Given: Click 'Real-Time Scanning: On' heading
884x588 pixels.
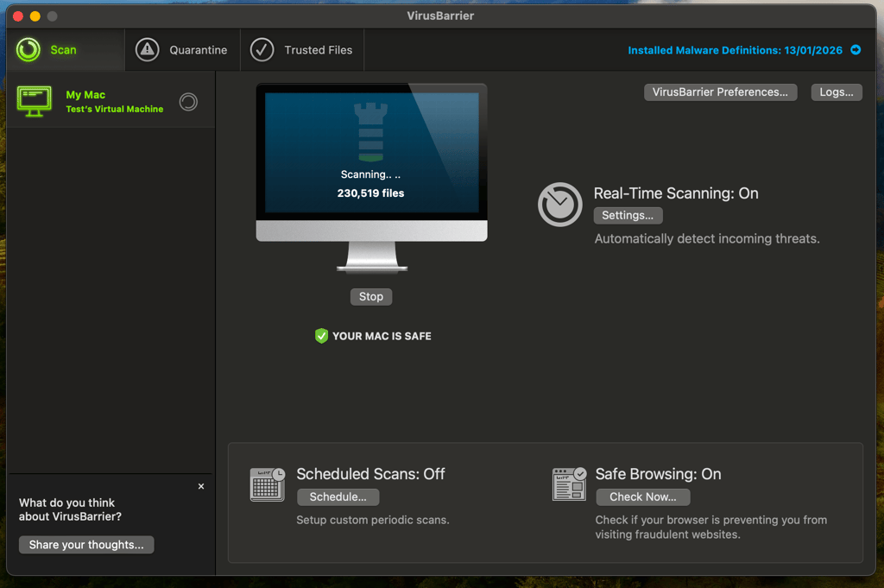Looking at the screenshot, I should click(x=675, y=193).
